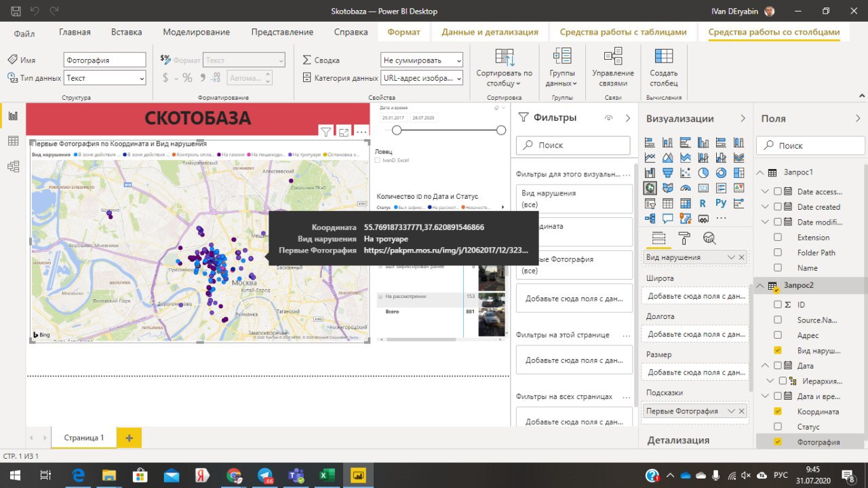Check the Статус field
868x488 pixels.
(778, 427)
